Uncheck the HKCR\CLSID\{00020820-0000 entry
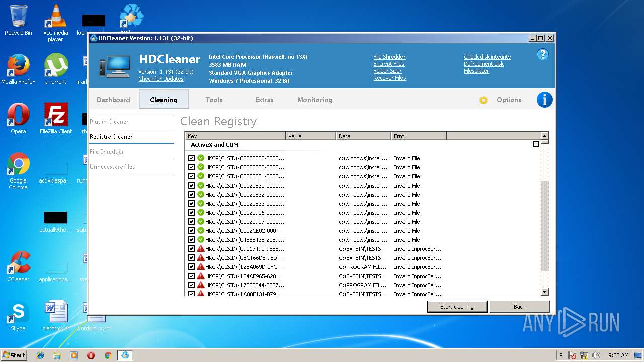This screenshot has width=644, height=362. (x=191, y=167)
